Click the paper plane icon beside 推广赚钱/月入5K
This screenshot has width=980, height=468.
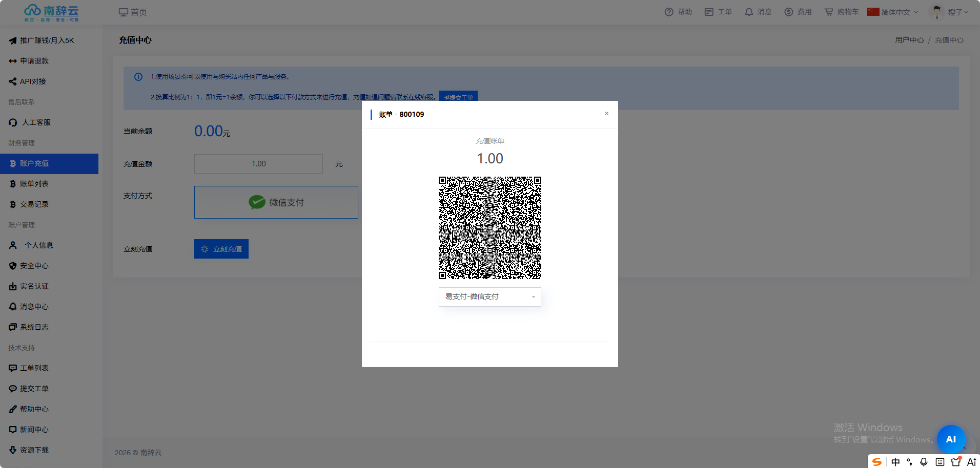[13, 40]
